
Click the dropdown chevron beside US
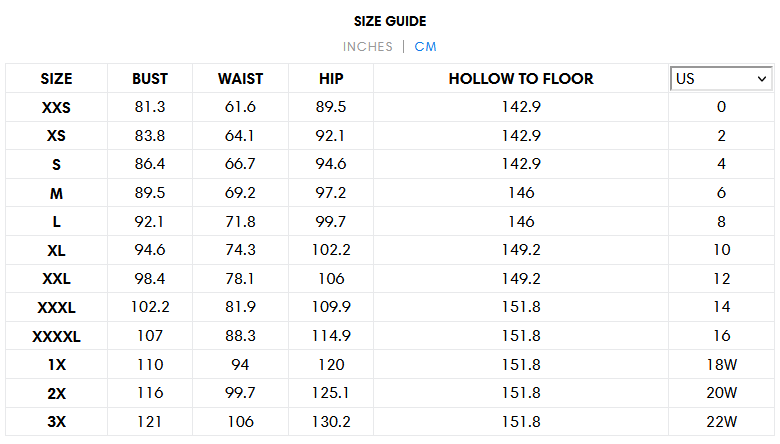[762, 79]
